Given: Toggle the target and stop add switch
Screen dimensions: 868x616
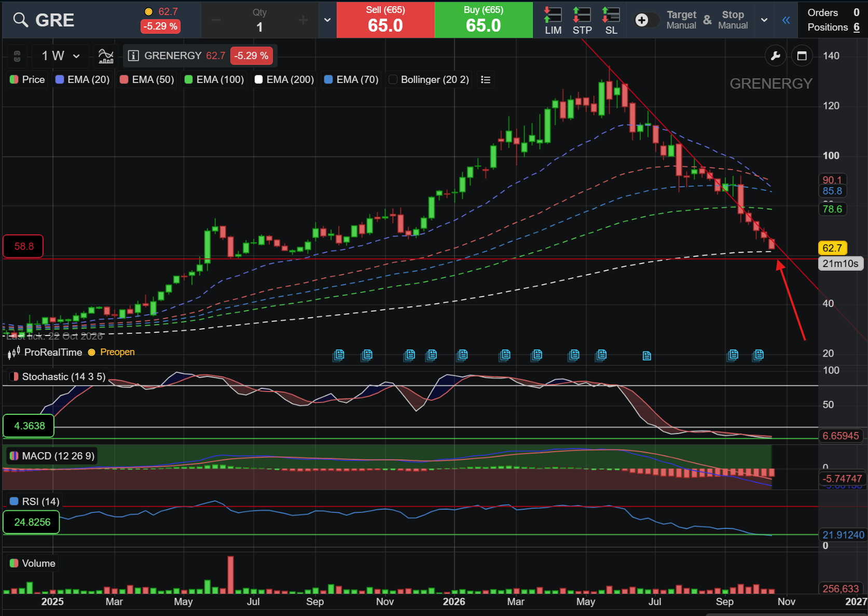Looking at the screenshot, I should [647, 20].
